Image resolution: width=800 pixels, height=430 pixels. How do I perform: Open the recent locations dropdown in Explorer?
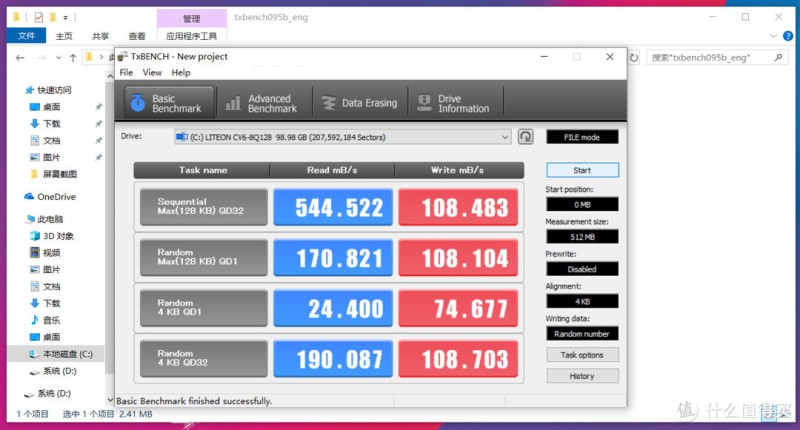[x=59, y=58]
